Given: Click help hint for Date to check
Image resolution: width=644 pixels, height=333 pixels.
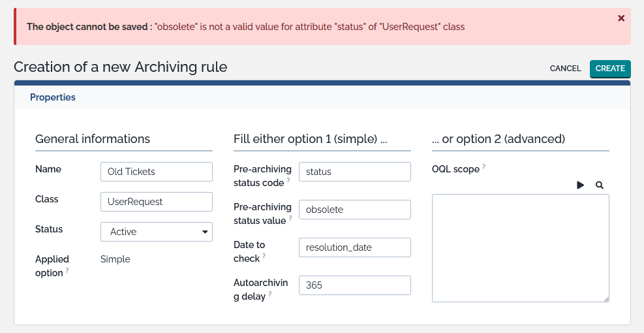Looking at the screenshot, I should 264,257.
